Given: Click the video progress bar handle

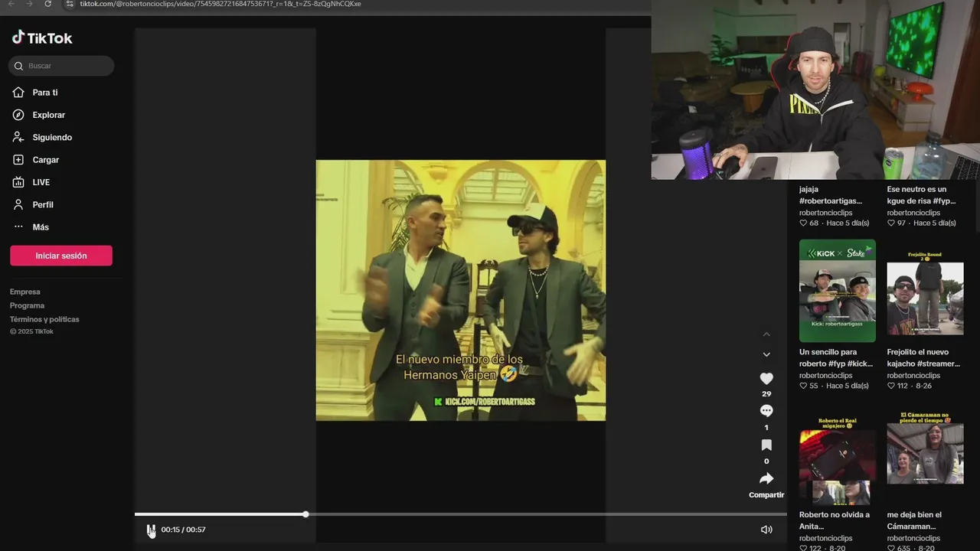Looking at the screenshot, I should click(x=305, y=514).
